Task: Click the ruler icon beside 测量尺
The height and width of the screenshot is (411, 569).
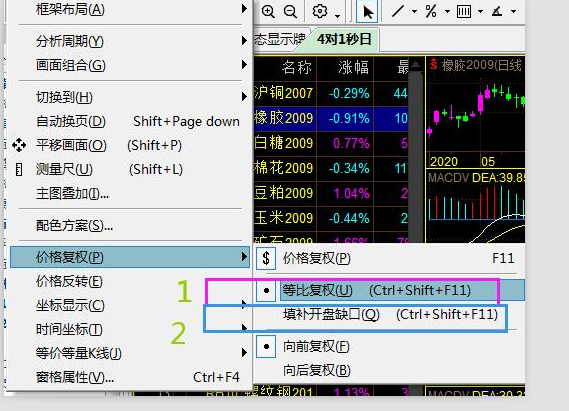Action: pyautogui.click(x=19, y=169)
